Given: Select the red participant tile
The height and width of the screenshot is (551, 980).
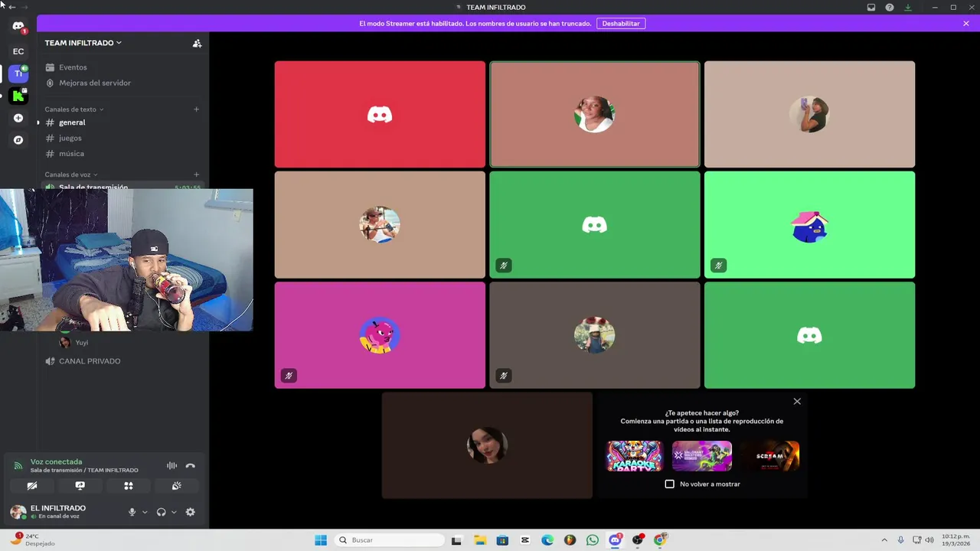Looking at the screenshot, I should coord(380,115).
